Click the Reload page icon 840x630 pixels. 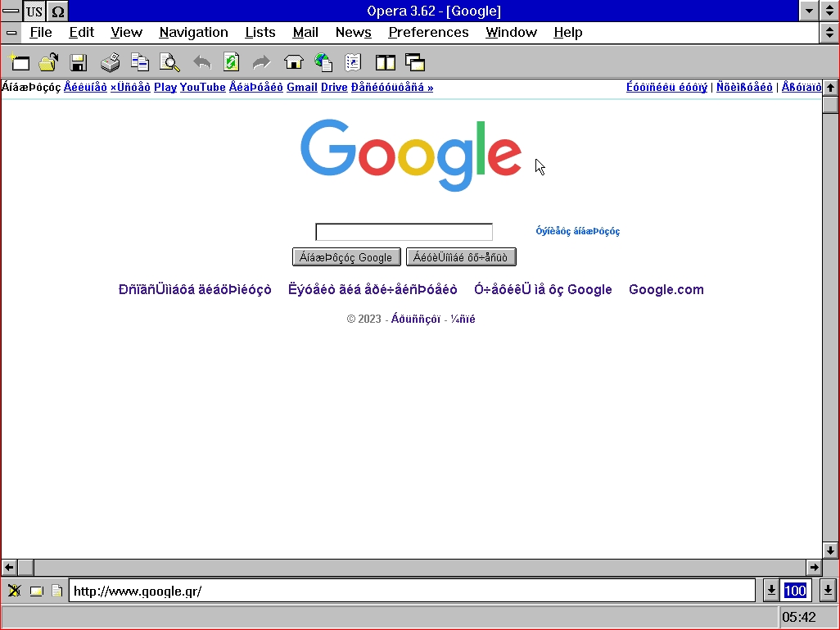point(232,63)
